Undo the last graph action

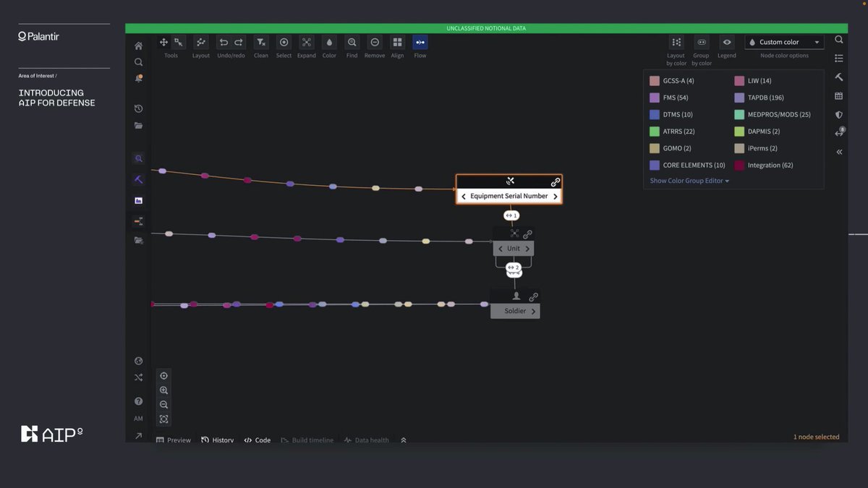(224, 42)
